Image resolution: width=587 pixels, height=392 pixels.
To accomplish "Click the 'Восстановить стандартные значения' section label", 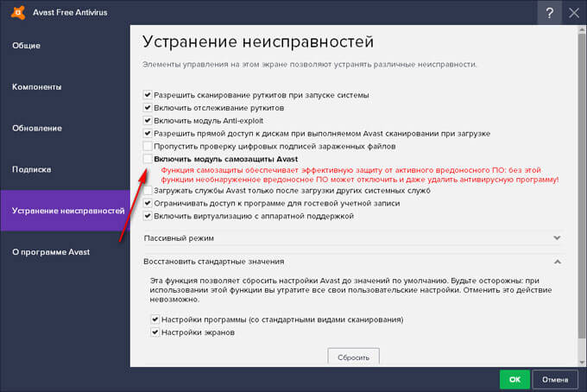I will click(x=214, y=262).
